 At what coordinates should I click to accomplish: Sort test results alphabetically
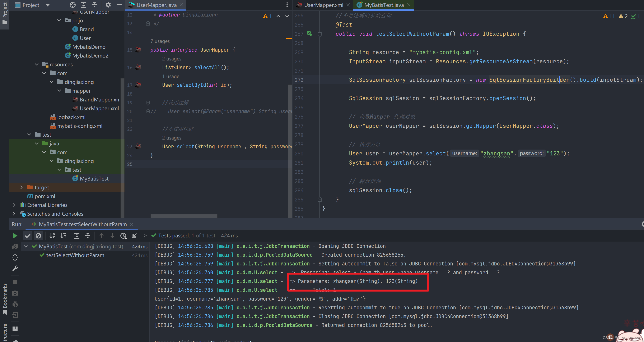pyautogui.click(x=52, y=235)
